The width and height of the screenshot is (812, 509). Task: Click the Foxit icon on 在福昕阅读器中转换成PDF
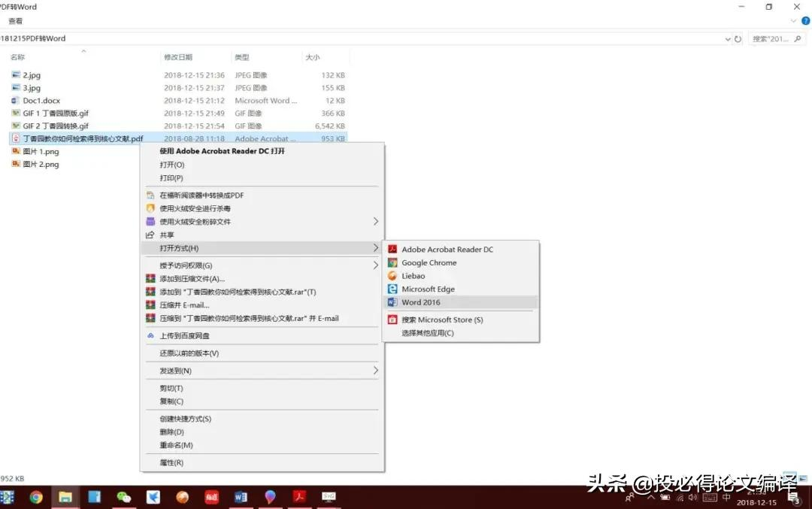tap(150, 194)
